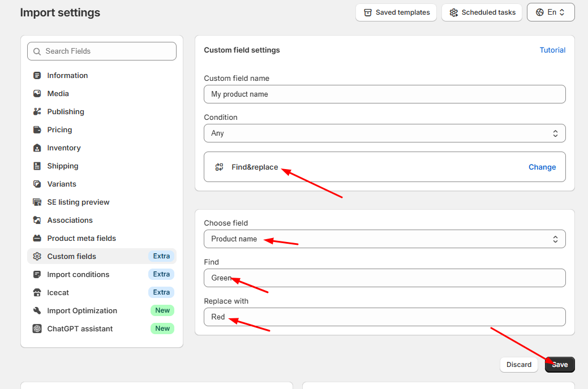Click the magnifier icon in Search Fields
The image size is (588, 389).
[37, 51]
